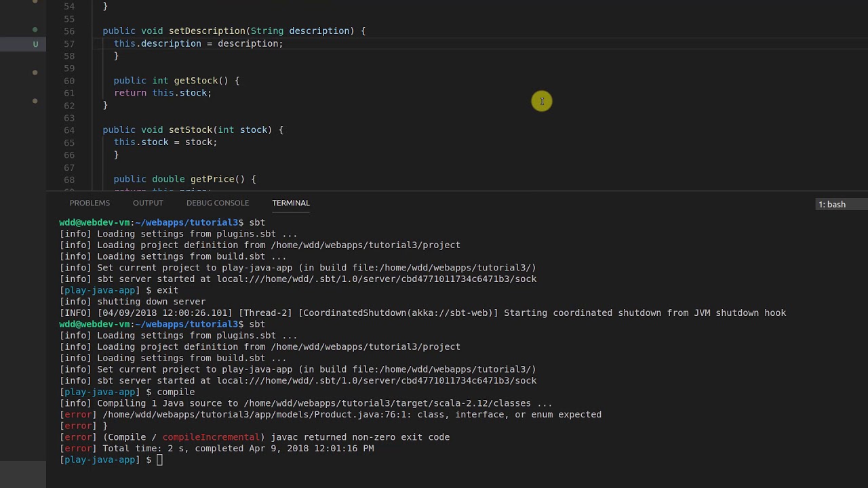Click the getStock method name
868x488 pixels.
pos(195,81)
